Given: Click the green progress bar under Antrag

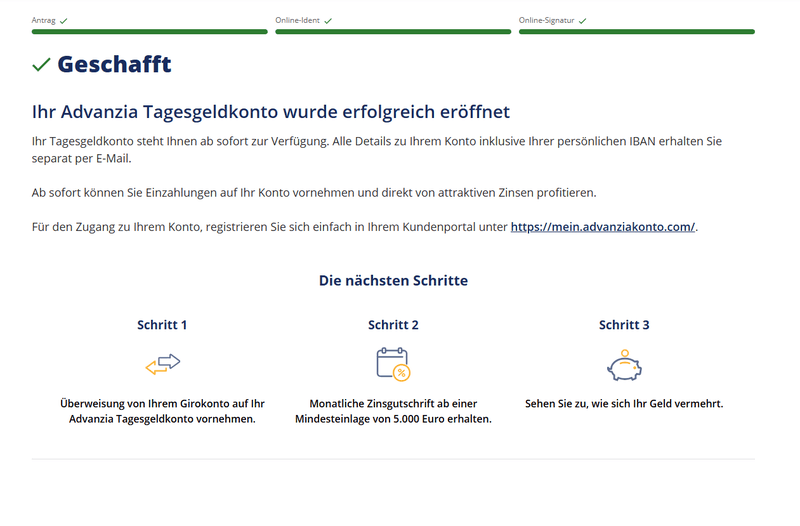Looking at the screenshot, I should click(x=149, y=32).
